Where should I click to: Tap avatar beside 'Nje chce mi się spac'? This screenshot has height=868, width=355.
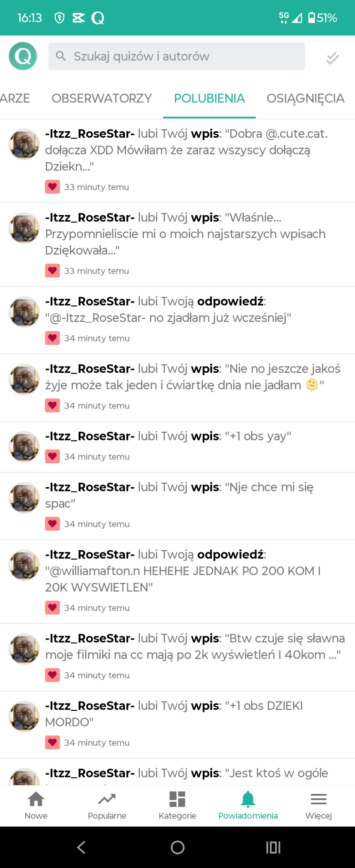pos(24,498)
